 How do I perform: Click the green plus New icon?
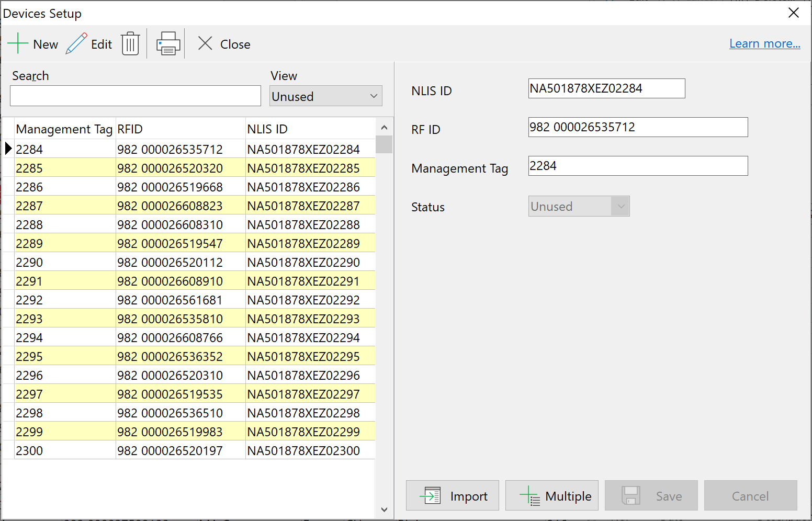point(18,43)
